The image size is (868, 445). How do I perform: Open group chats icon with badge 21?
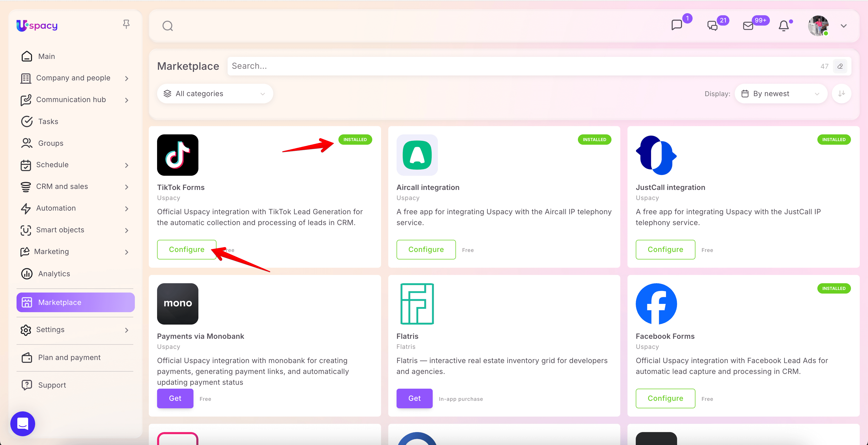pyautogui.click(x=712, y=26)
